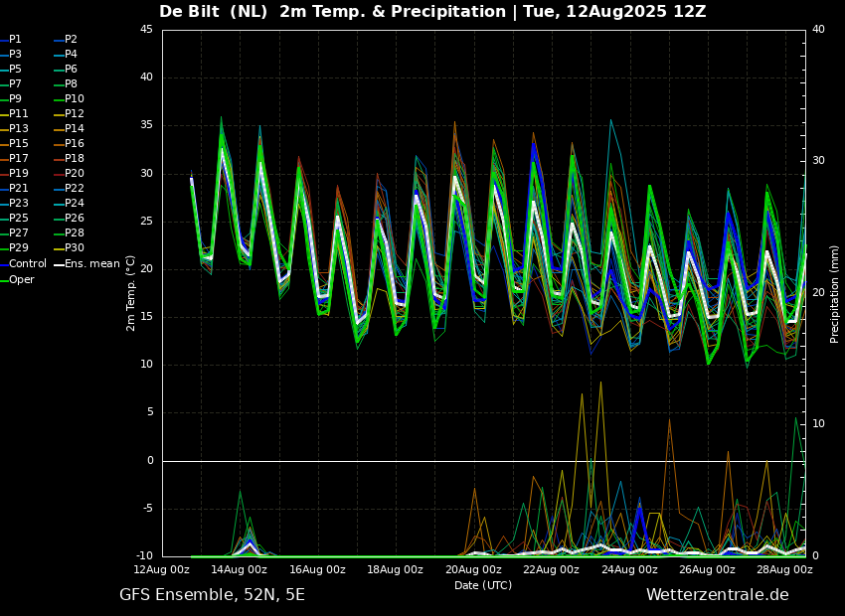Select the P30 legend entry
845x616 pixels.
[75, 248]
